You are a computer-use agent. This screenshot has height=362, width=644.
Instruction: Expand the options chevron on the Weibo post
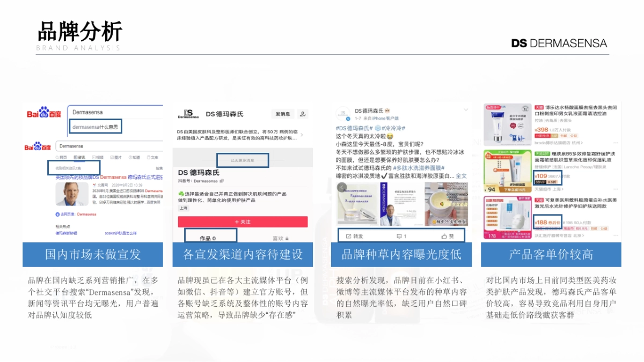[x=466, y=109]
